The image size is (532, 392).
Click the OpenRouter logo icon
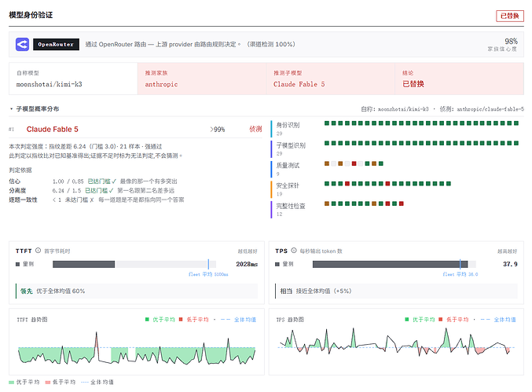click(22, 45)
